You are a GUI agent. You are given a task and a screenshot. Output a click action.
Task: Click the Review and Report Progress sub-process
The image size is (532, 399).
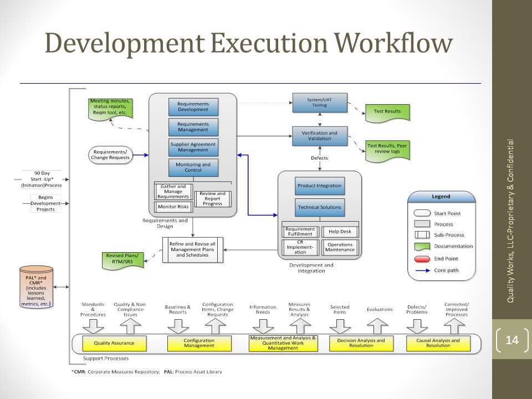[x=213, y=199]
